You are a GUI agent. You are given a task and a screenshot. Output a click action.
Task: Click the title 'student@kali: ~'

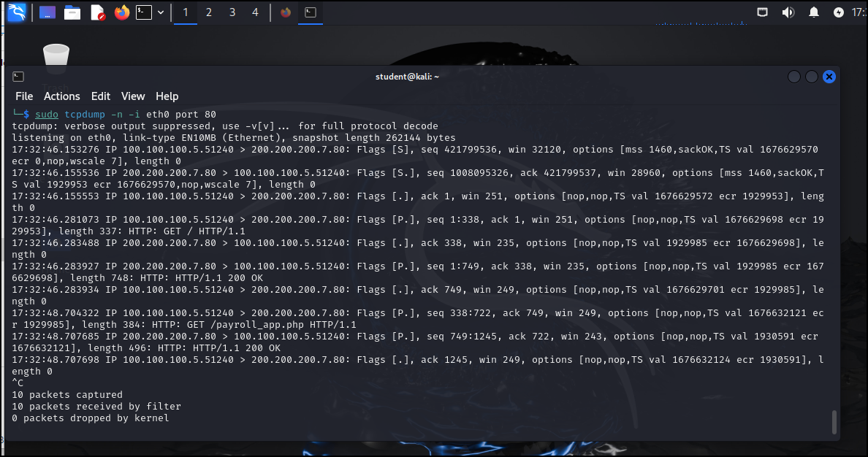point(407,77)
